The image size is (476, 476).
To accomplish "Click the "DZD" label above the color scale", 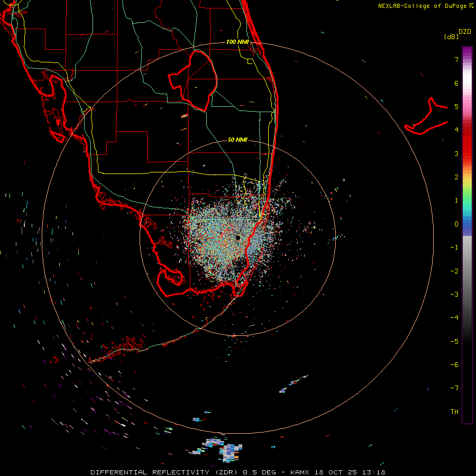I will tap(465, 32).
